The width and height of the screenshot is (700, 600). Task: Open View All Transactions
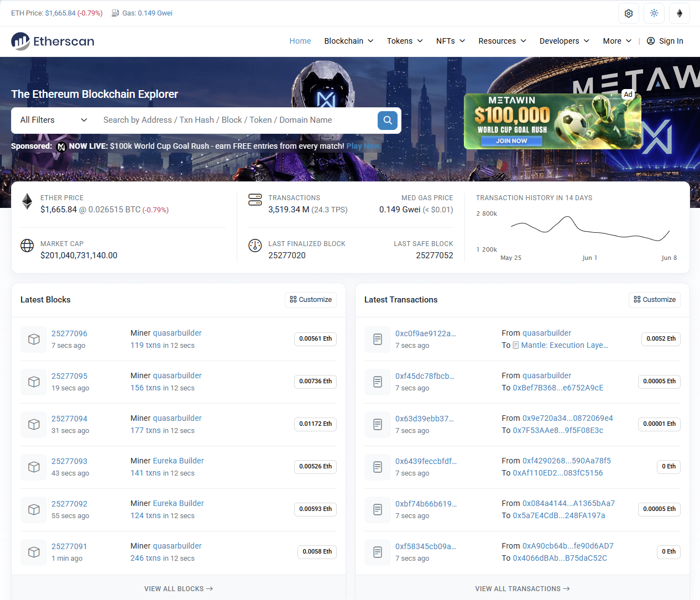click(x=523, y=589)
